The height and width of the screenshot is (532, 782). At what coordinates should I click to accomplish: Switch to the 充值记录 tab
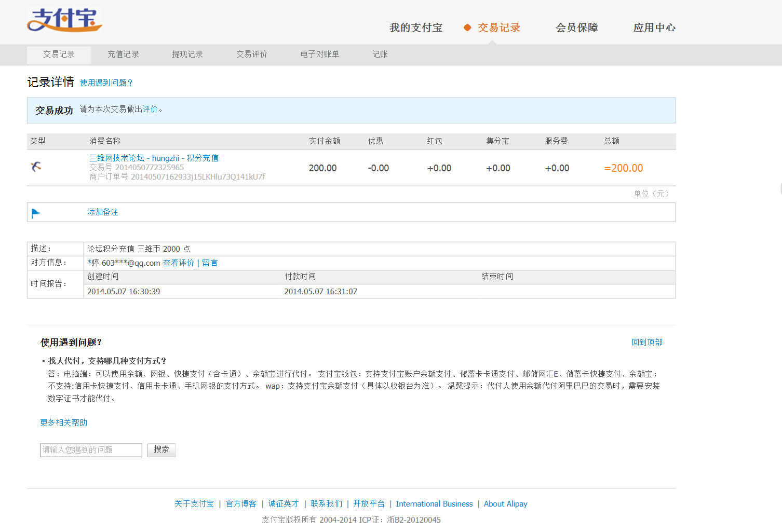click(123, 54)
